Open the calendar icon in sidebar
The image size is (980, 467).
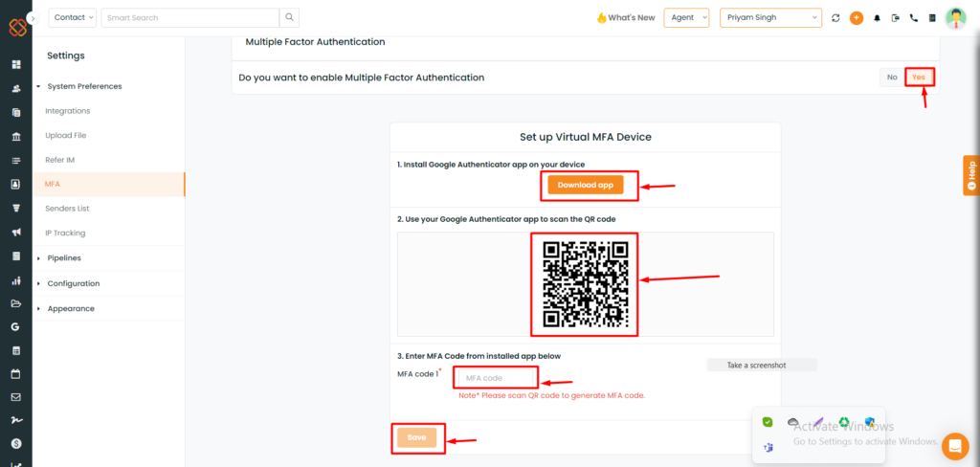point(16,374)
